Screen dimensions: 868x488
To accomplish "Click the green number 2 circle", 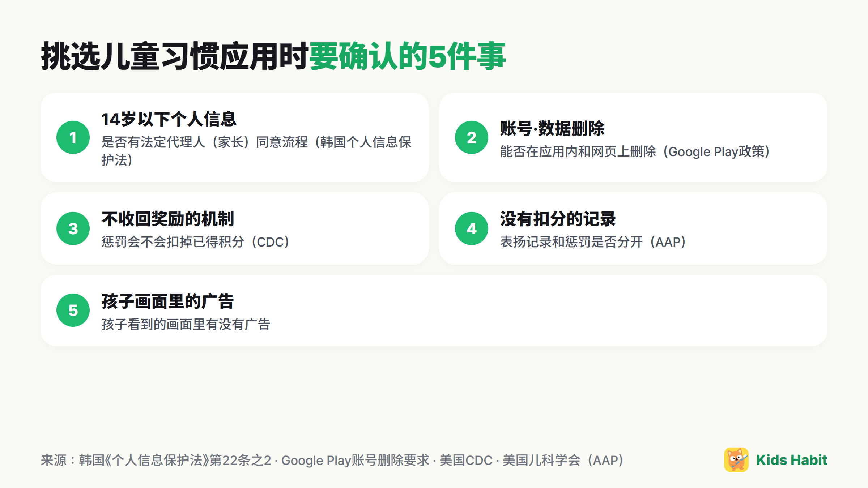I will coord(472,137).
